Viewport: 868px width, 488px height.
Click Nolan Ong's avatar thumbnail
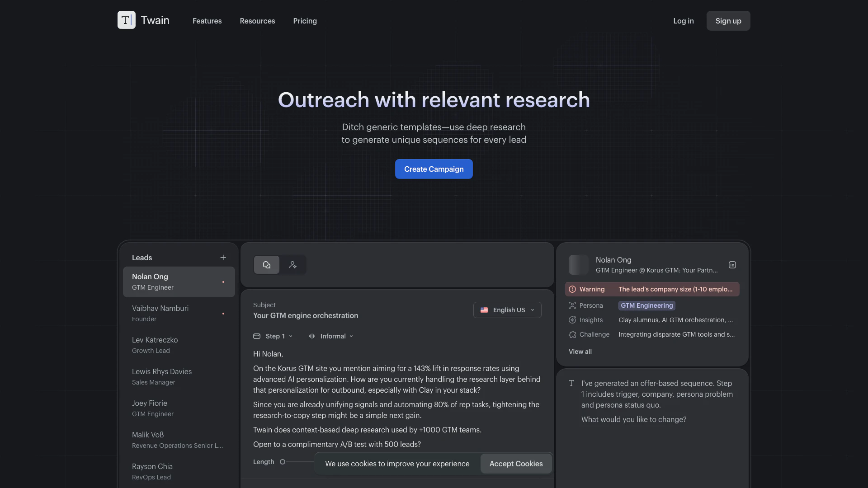pos(579,265)
